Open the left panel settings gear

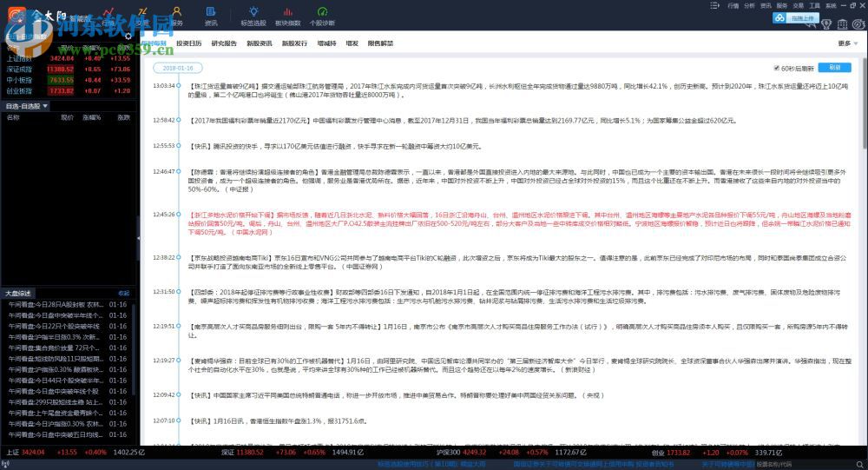tap(128, 36)
